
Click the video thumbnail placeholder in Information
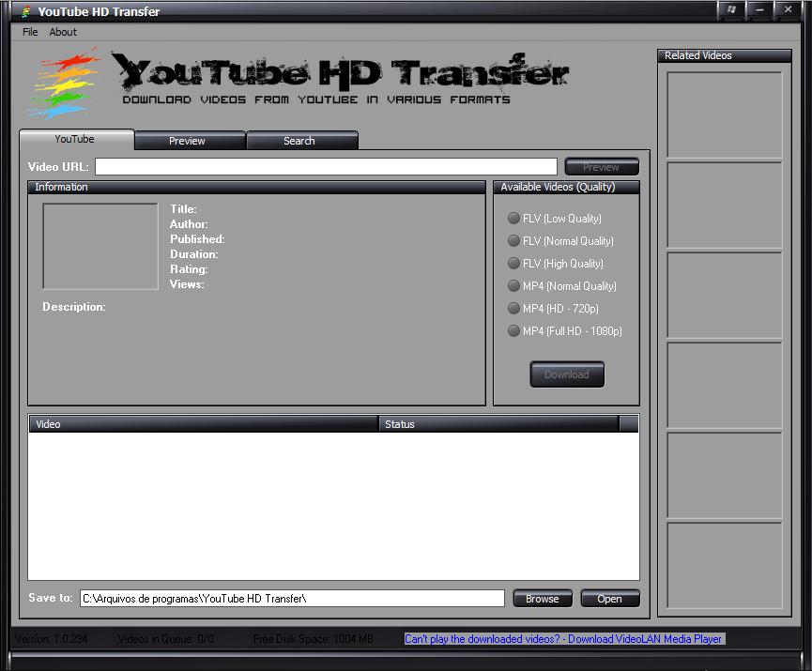pos(100,246)
